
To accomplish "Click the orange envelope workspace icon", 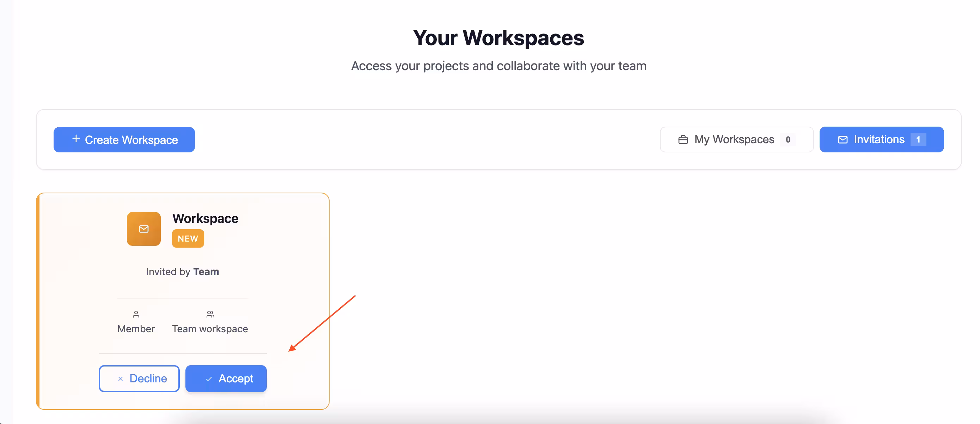I will (x=143, y=229).
